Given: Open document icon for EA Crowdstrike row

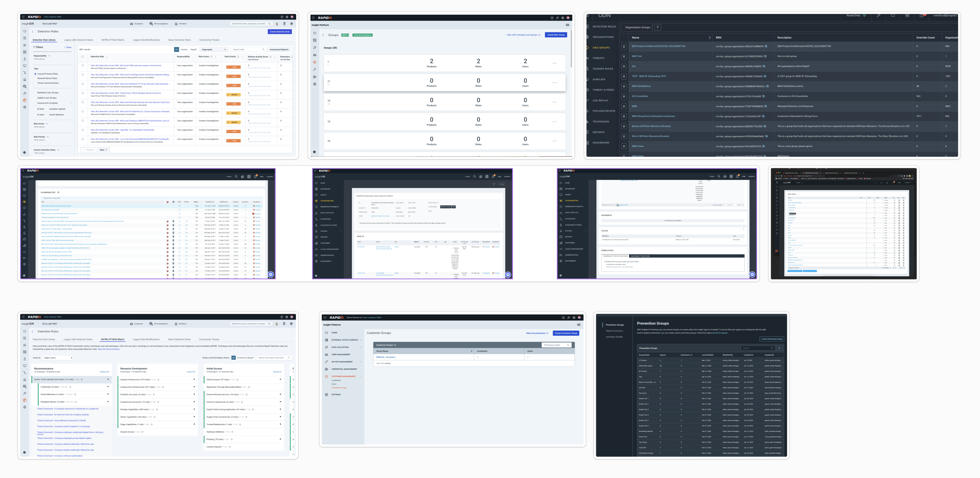Looking at the screenshot, I should [624, 96].
